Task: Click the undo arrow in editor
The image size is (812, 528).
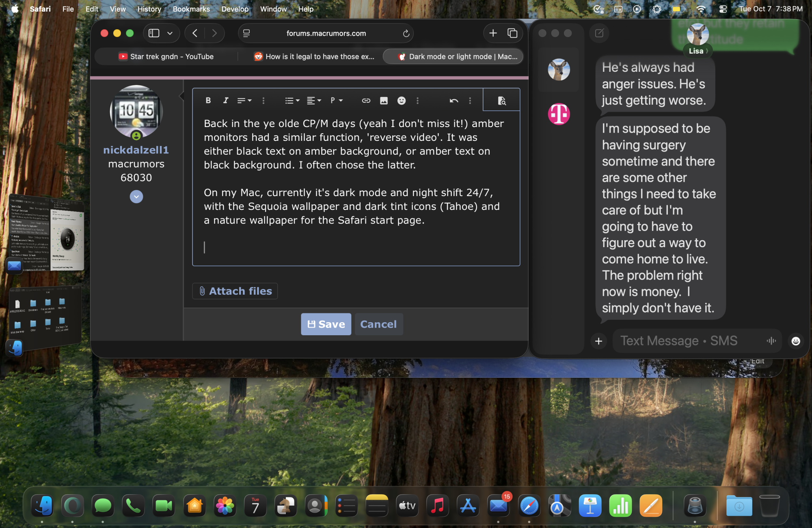Action: 454,100
